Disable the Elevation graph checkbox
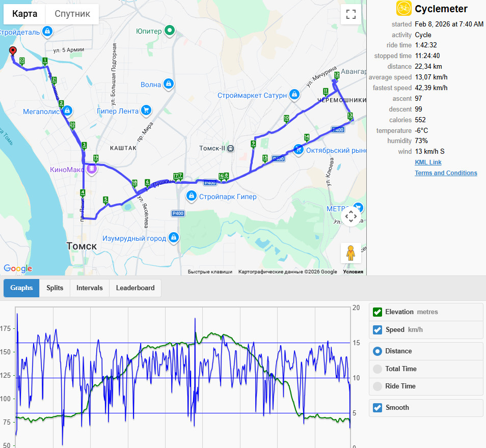 pyautogui.click(x=377, y=312)
